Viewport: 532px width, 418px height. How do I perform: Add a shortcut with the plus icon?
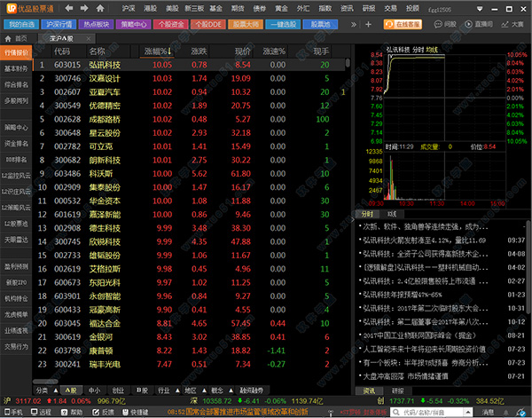(x=368, y=24)
